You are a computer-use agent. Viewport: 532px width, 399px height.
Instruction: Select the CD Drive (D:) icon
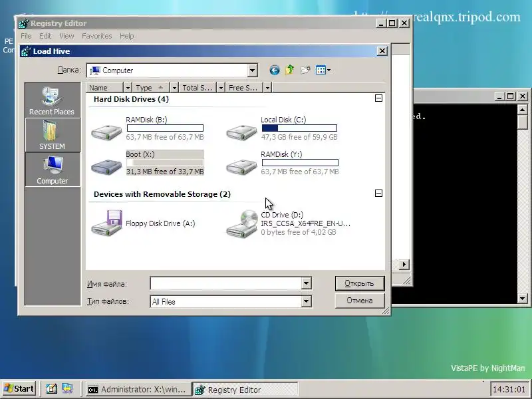coord(242,223)
